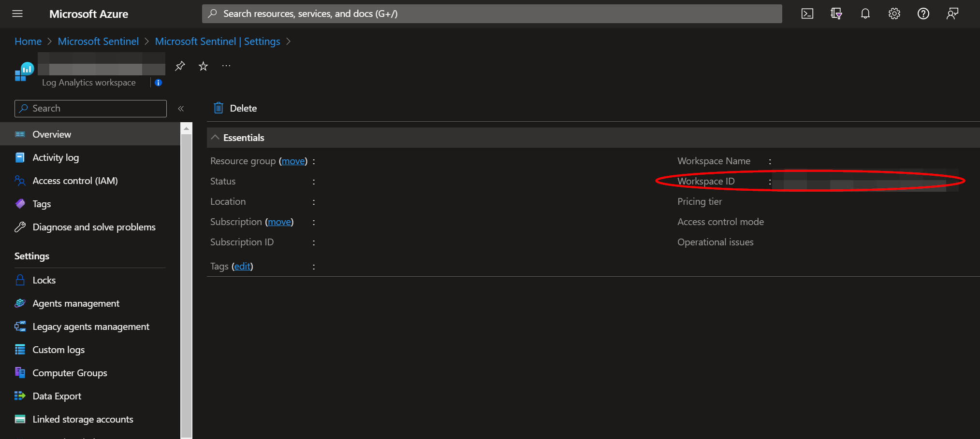The image size is (980, 439).
Task: Open Directories and subscriptions filter icon
Action: pos(836,14)
